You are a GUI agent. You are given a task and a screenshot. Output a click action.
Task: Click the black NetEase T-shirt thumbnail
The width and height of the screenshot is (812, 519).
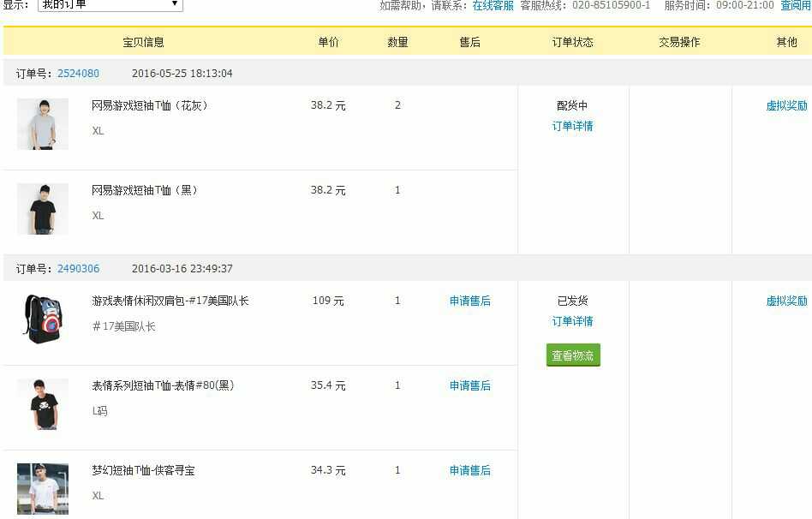(42, 209)
